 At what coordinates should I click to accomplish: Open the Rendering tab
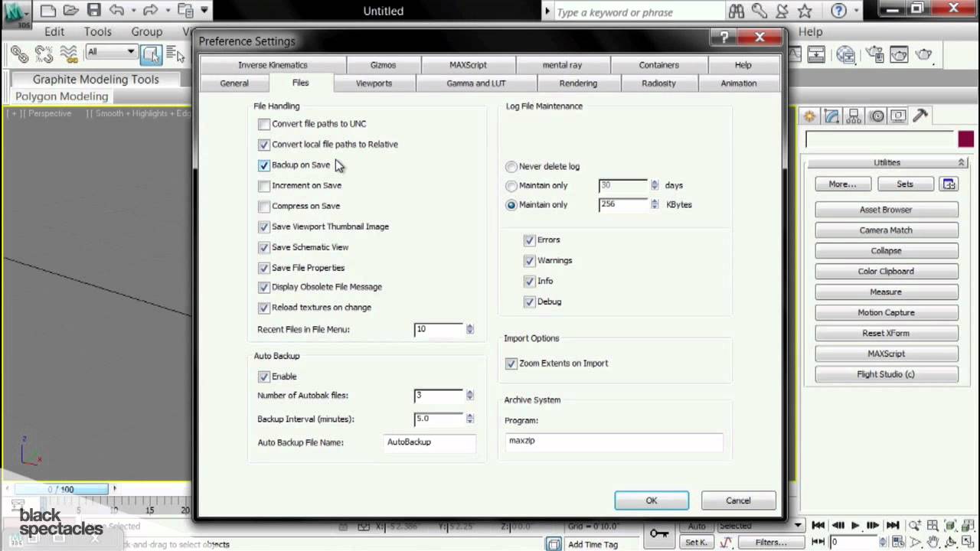point(578,83)
